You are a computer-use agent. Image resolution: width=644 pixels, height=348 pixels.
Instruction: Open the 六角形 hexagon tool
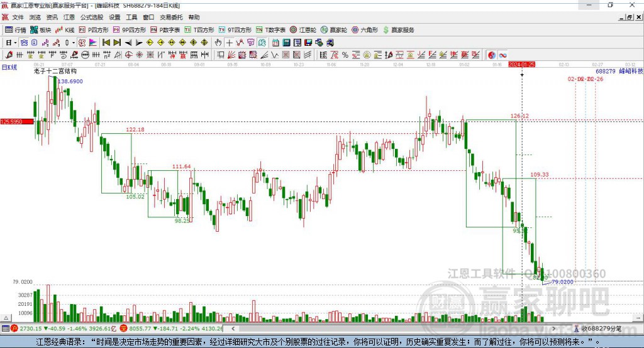(x=365, y=30)
